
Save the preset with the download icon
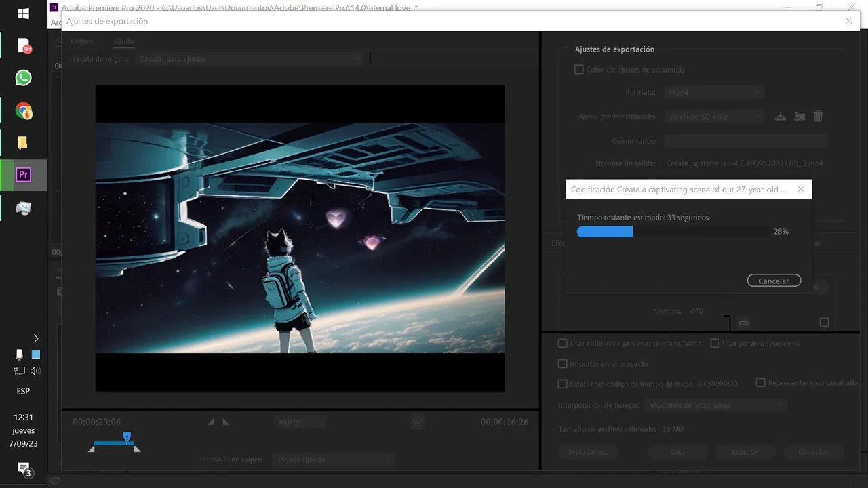point(781,117)
